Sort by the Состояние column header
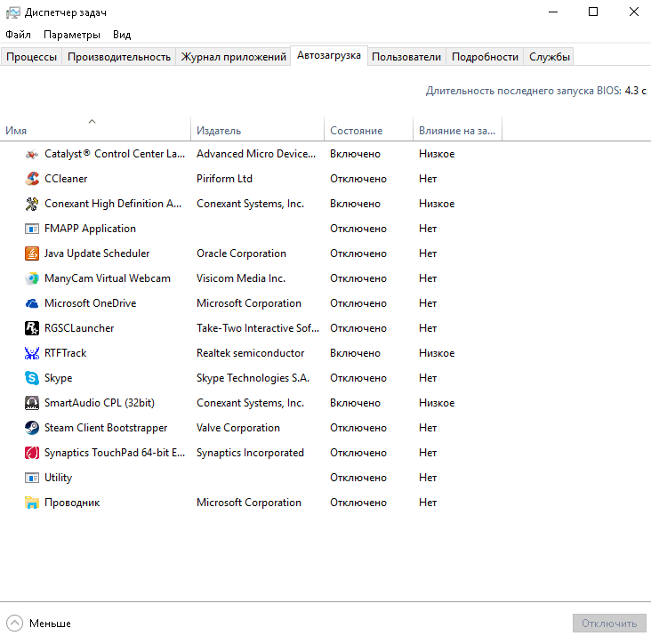Image resolution: width=651 pixels, height=644 pixels. pos(369,129)
